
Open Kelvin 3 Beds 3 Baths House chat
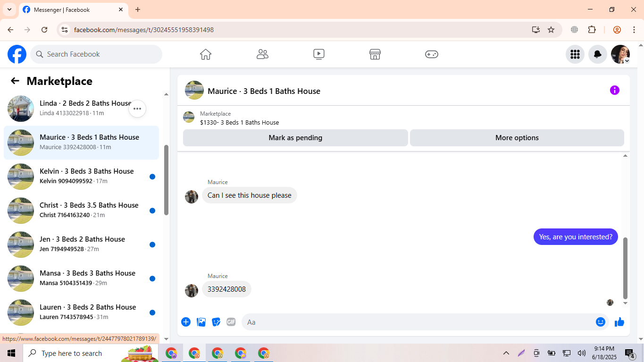pos(82,177)
